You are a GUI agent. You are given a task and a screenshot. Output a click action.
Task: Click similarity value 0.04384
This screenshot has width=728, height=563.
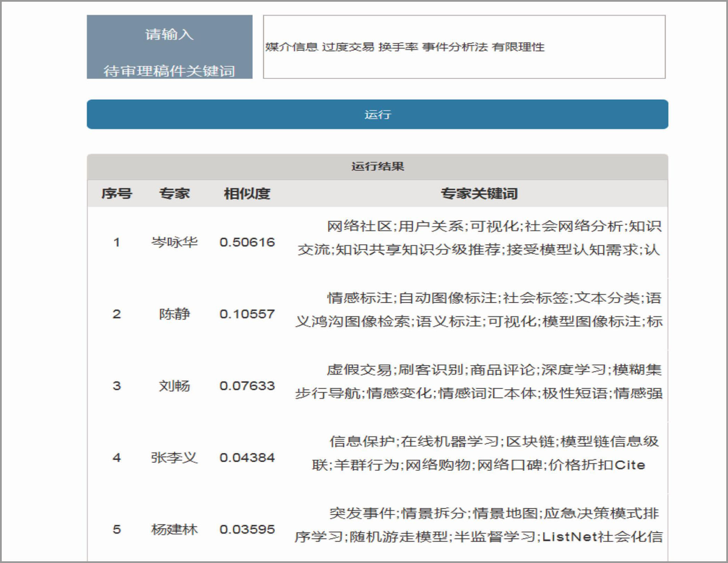tap(247, 458)
